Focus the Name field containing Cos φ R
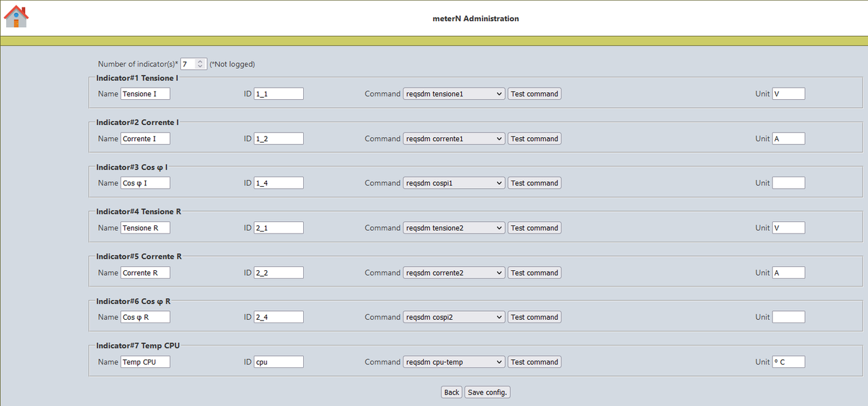Image resolution: width=868 pixels, height=406 pixels. 145,317
